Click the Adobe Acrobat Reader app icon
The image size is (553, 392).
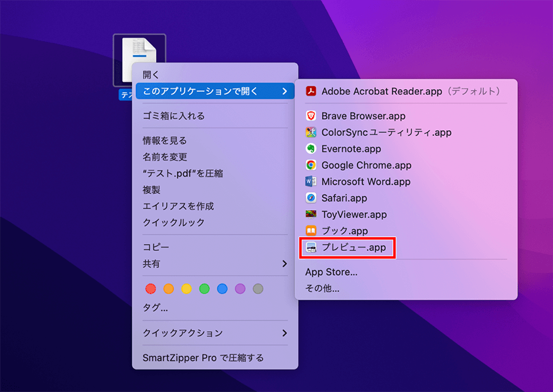coord(311,92)
